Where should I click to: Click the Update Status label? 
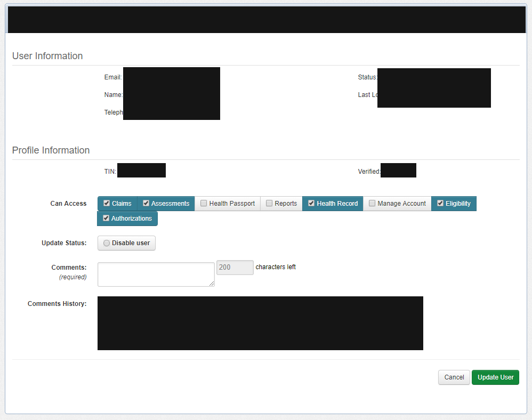(64, 243)
